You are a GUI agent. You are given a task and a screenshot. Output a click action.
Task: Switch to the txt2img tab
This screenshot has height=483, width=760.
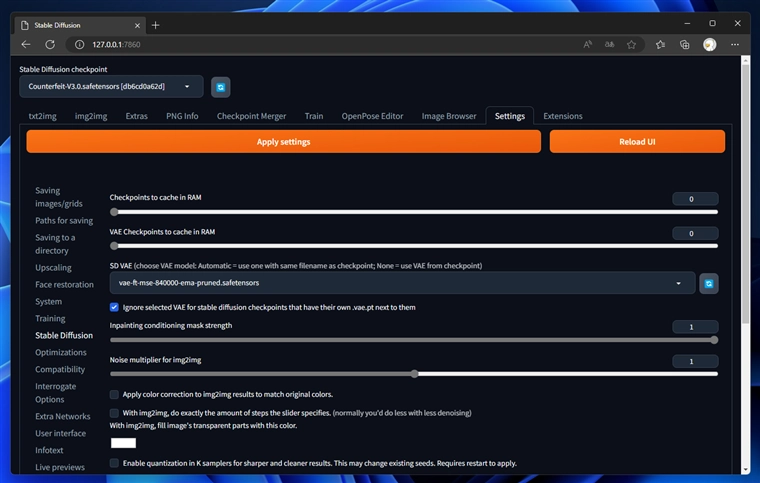43,116
